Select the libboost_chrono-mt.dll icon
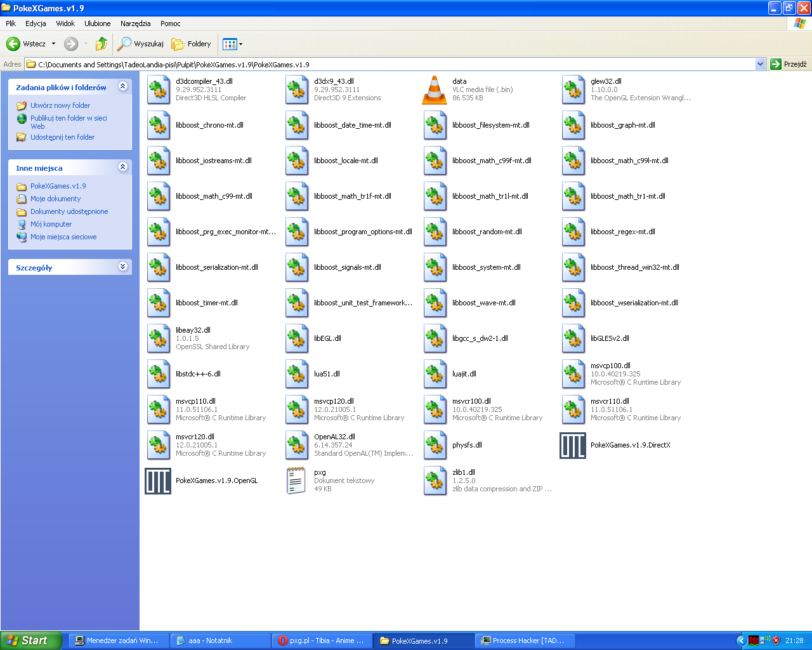 click(x=159, y=125)
